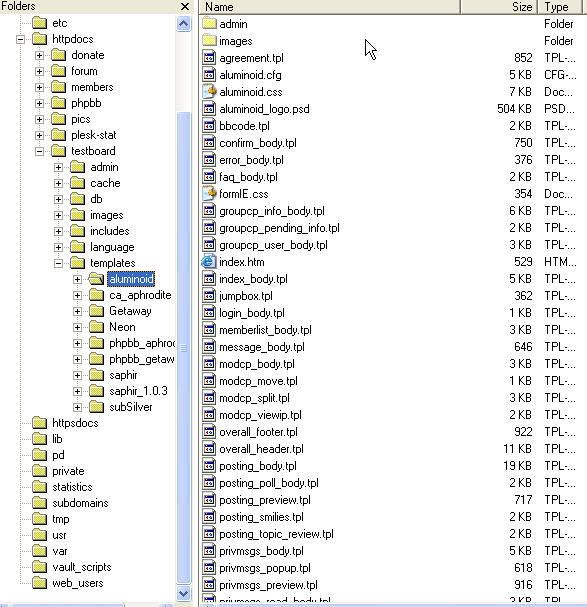587x607 pixels.
Task: Expand the forum folder node
Action: tap(39, 71)
